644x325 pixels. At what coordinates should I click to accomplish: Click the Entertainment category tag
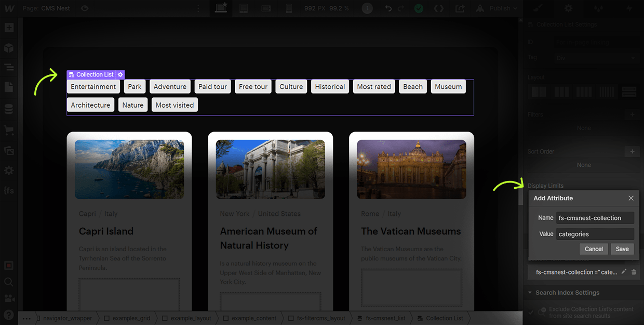[x=93, y=87]
